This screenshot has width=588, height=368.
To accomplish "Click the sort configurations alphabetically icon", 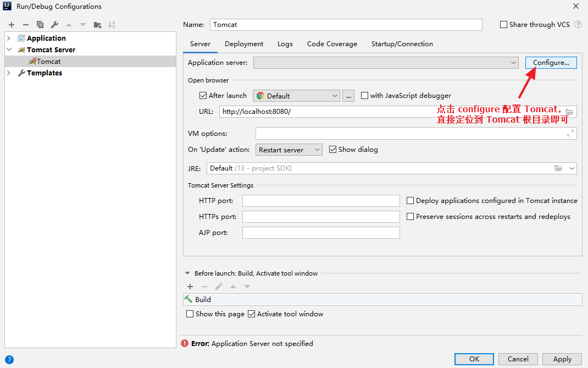I will coord(112,25).
